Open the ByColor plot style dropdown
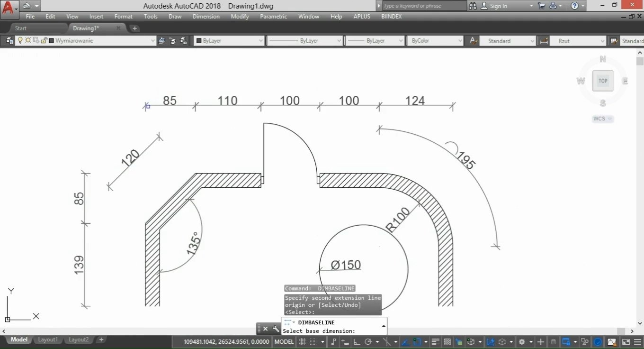 459,41
